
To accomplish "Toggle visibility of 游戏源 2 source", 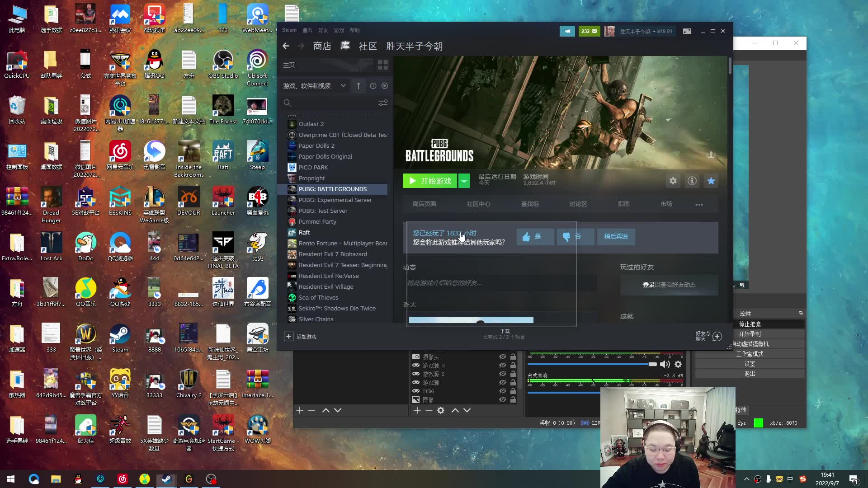I will point(502,374).
